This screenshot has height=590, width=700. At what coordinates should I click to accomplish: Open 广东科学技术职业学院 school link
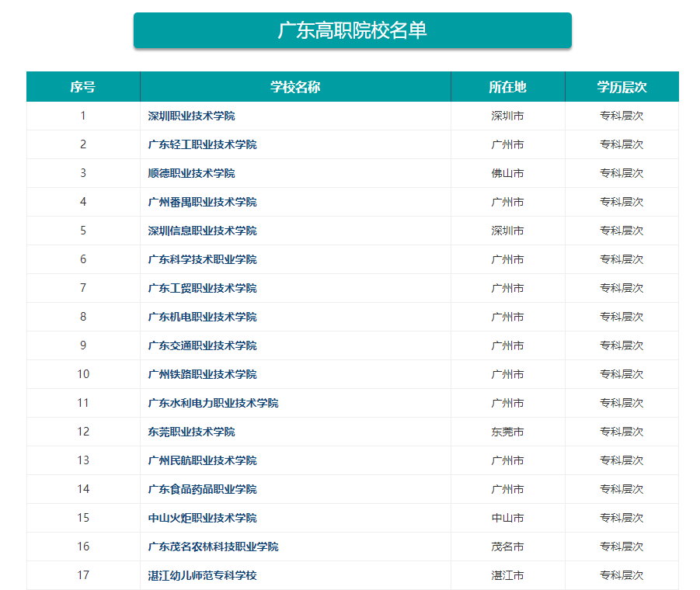pyautogui.click(x=202, y=259)
